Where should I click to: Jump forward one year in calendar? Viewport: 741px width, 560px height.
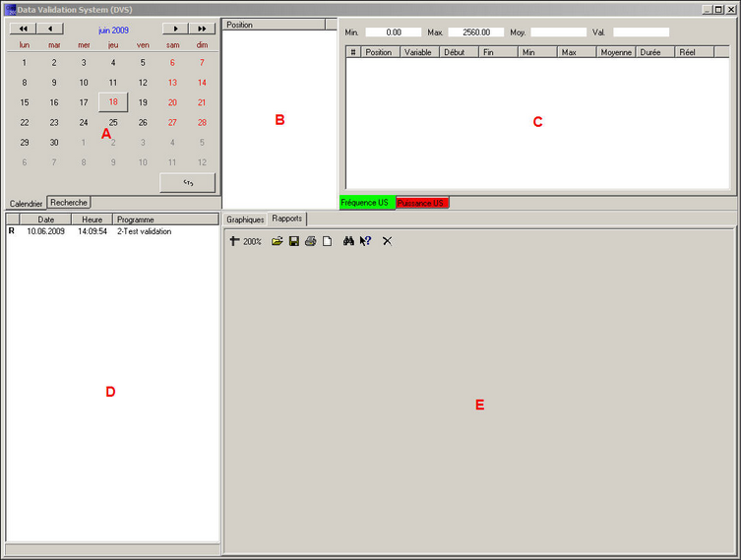point(202,29)
